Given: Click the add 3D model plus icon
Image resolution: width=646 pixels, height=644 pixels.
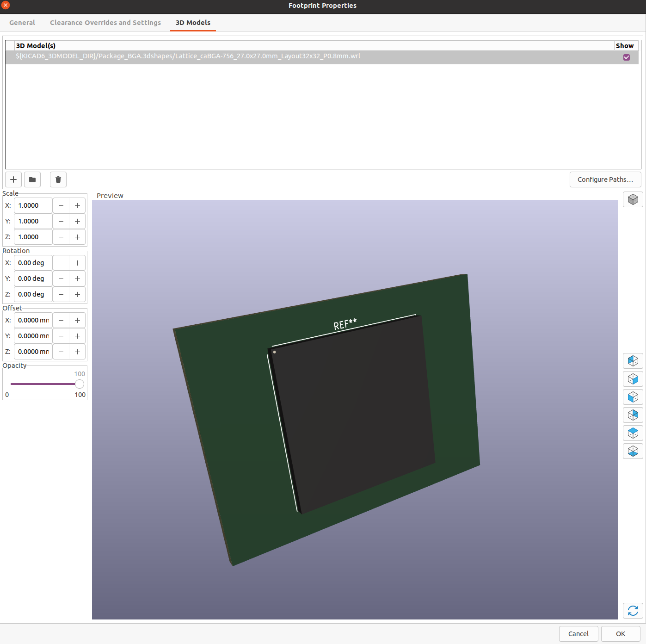Looking at the screenshot, I should click(13, 180).
